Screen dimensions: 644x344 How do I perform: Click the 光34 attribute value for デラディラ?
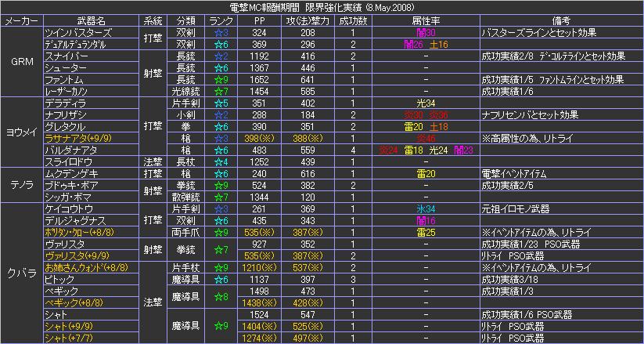coord(426,103)
